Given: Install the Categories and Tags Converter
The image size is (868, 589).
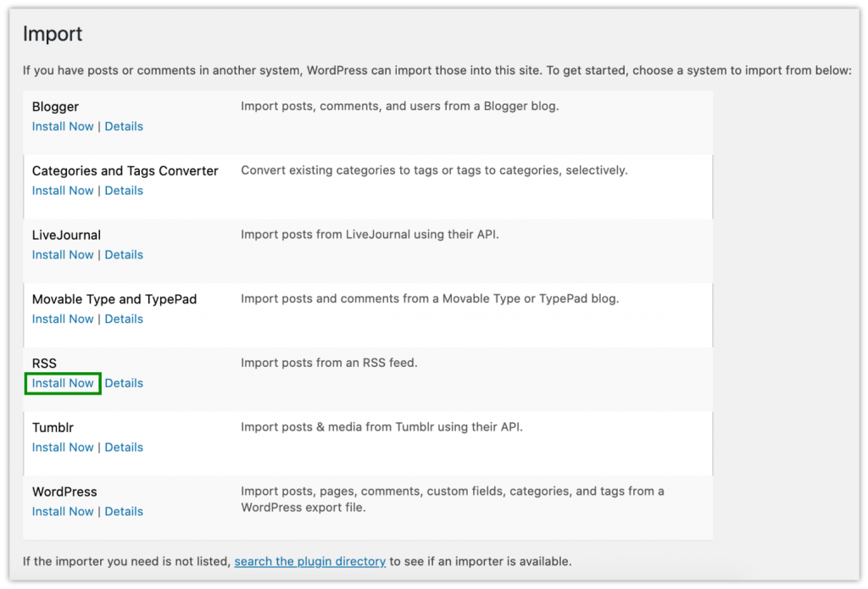Looking at the screenshot, I should (63, 190).
